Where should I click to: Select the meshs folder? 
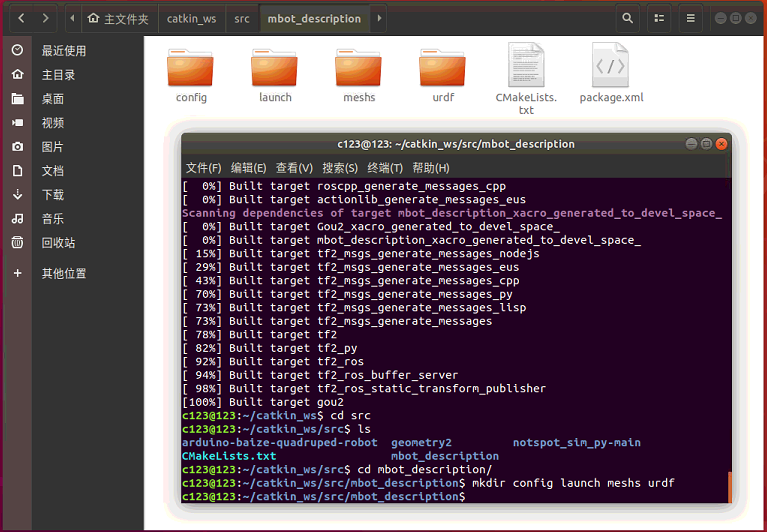coord(359,74)
